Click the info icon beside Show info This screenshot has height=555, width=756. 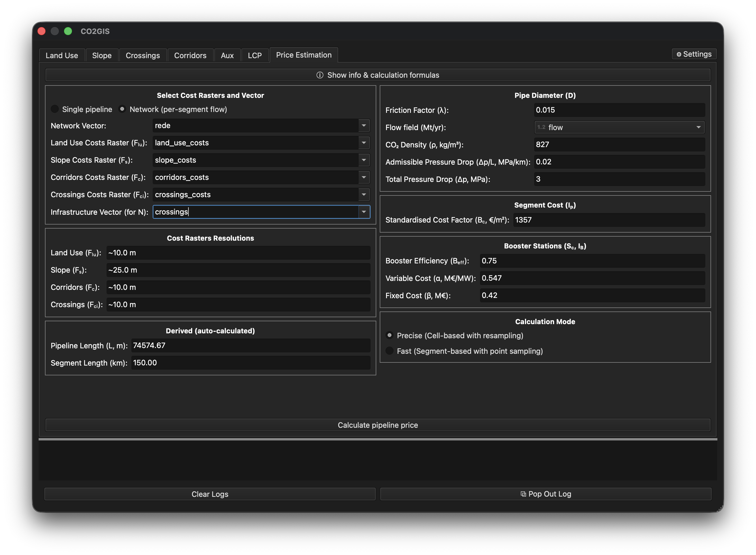coord(320,75)
